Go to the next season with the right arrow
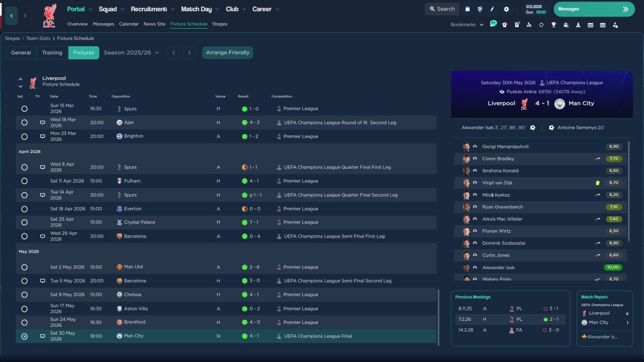This screenshot has height=362, width=644. [x=189, y=53]
